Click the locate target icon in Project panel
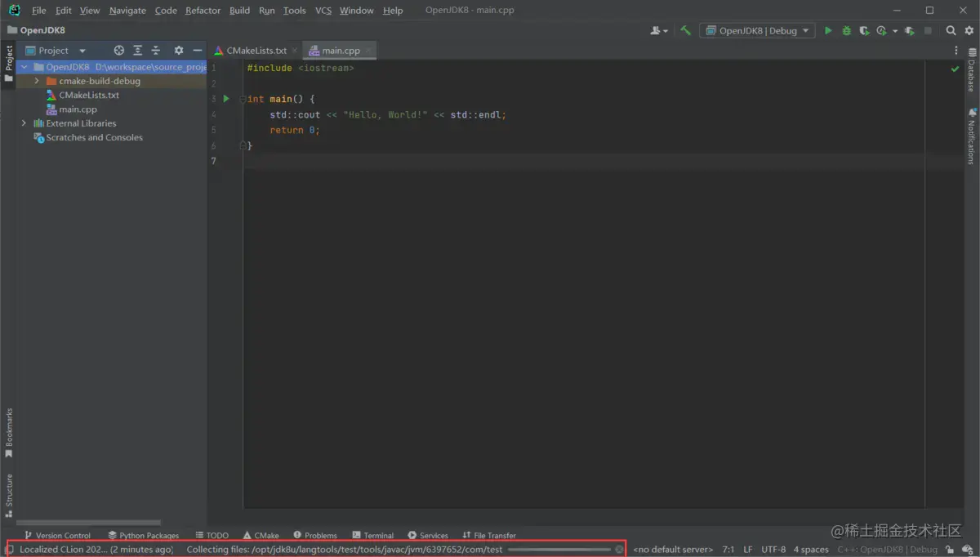Viewport: 980px width, 557px height. pos(119,51)
